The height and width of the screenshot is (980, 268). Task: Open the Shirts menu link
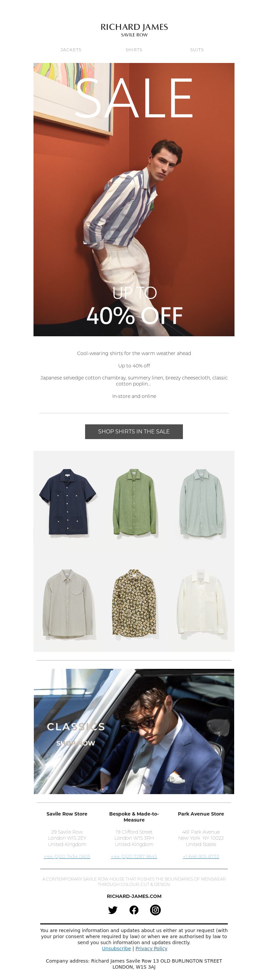pos(134,50)
